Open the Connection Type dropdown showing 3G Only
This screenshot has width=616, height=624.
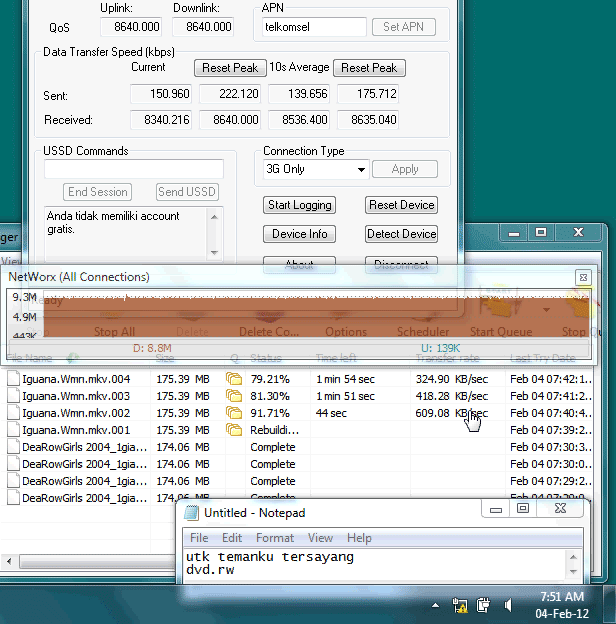point(316,169)
